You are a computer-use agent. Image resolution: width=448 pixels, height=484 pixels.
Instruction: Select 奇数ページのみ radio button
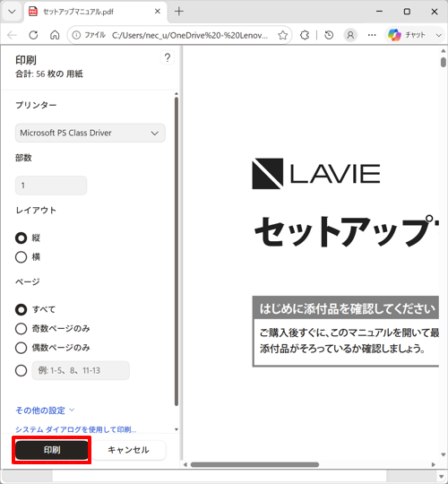pyautogui.click(x=21, y=328)
